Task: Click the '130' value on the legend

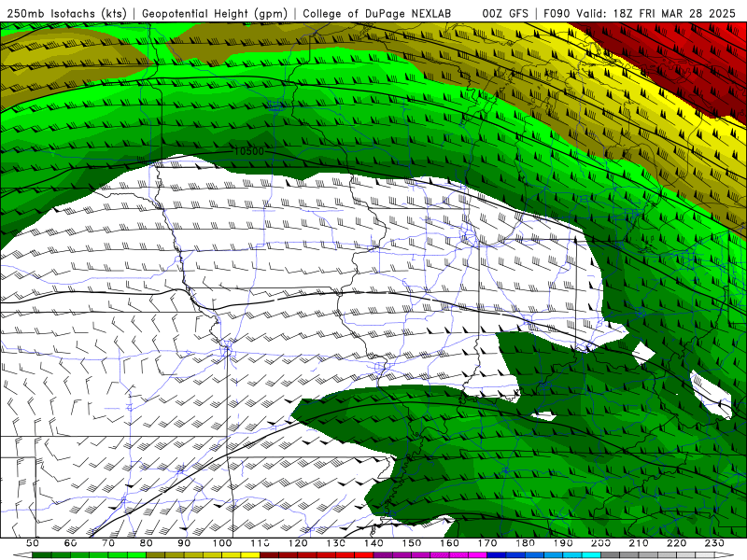Action: (x=335, y=543)
